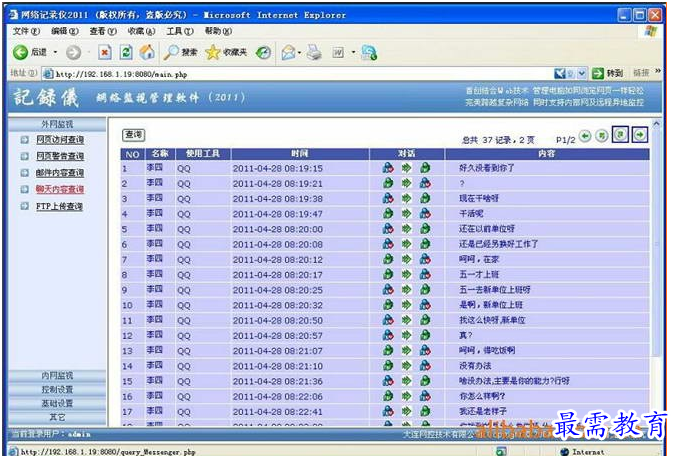The image size is (676, 456).
Task: Open the Search (搜索) toolbar button
Action: pyautogui.click(x=181, y=52)
